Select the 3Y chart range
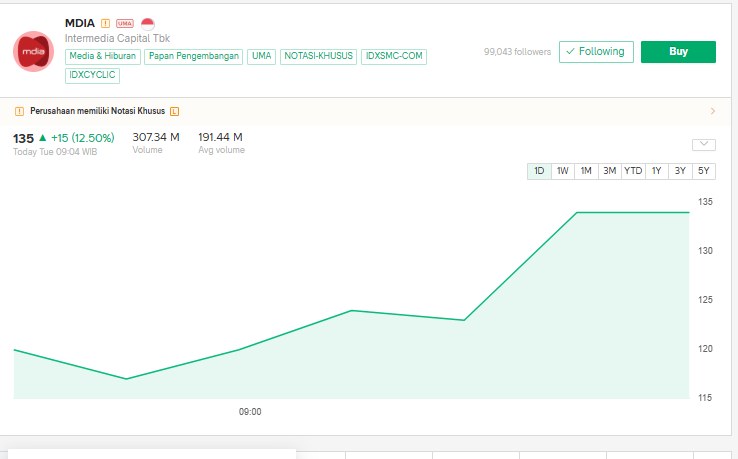Image resolution: width=738 pixels, height=459 pixels. tap(680, 171)
